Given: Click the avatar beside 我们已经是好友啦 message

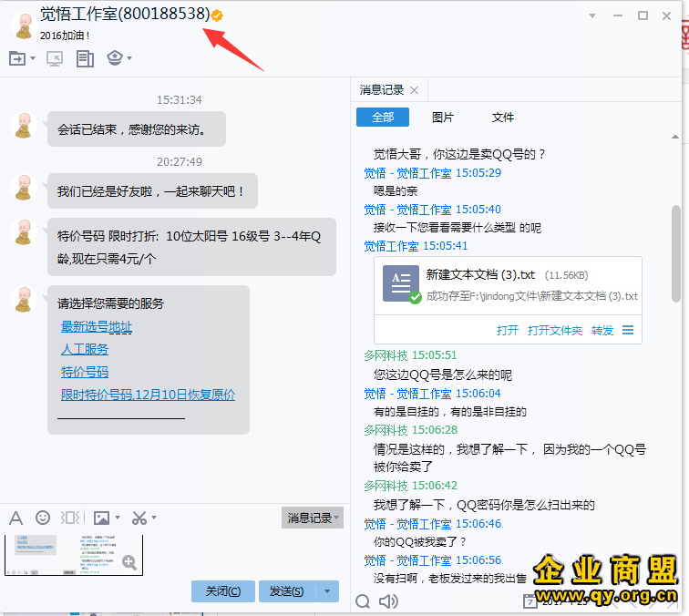Looking at the screenshot, I should tap(24, 187).
